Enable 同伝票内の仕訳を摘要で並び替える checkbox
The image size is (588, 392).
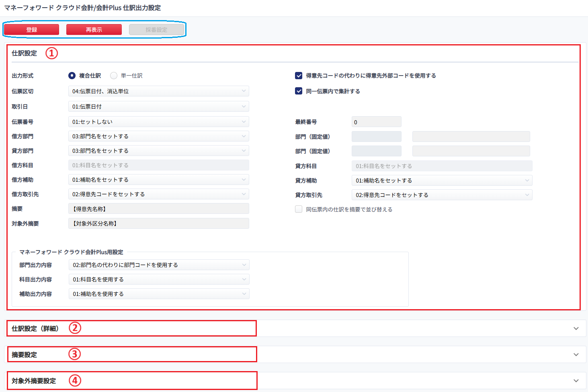[x=299, y=209]
